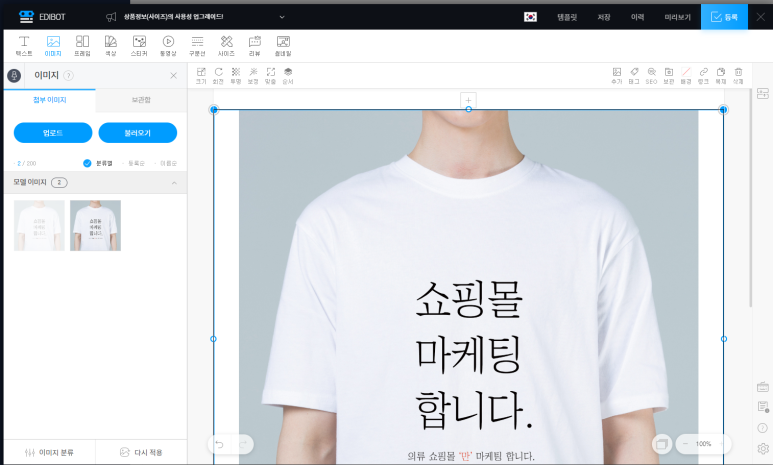Click the 삭제 (delete) trash icon
The height and width of the screenshot is (465, 773).
(738, 76)
